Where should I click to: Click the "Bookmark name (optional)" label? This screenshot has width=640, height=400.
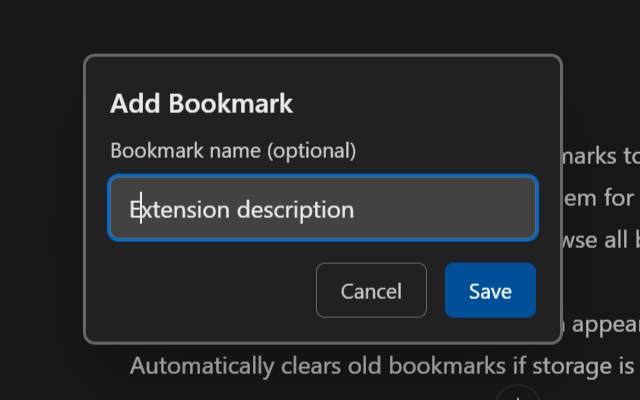(x=233, y=151)
